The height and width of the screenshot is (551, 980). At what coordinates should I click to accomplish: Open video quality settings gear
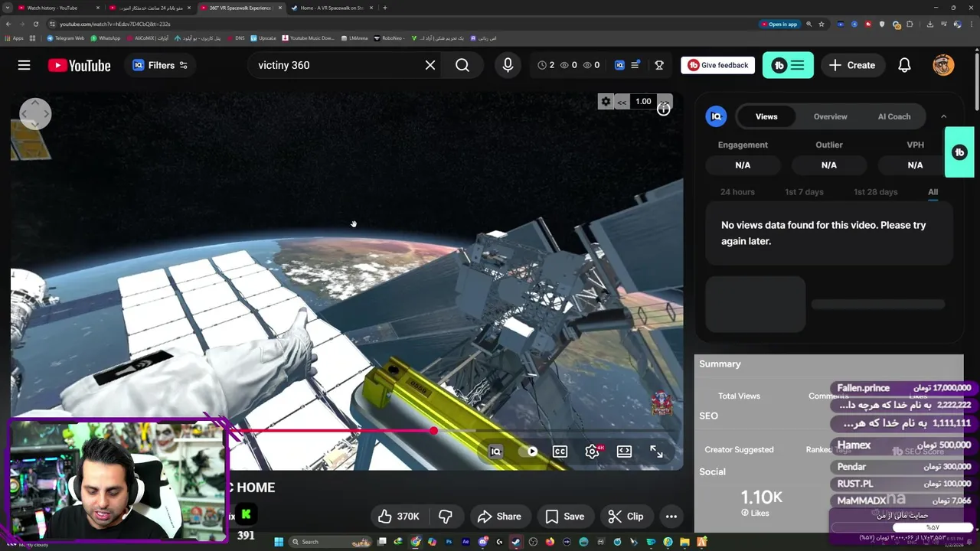pyautogui.click(x=592, y=452)
